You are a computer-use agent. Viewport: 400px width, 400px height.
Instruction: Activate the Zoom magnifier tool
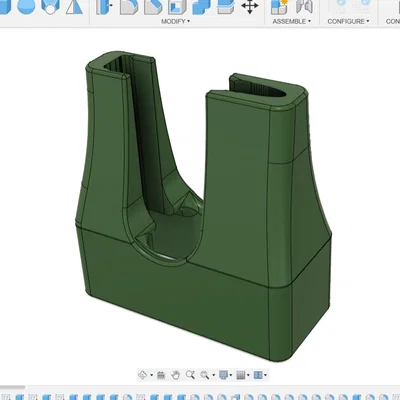pyautogui.click(x=190, y=375)
